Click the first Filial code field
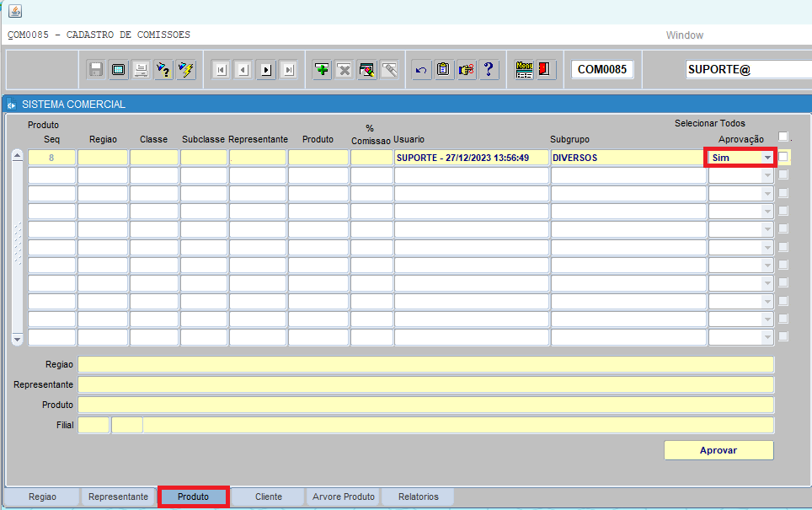The width and height of the screenshot is (812, 510). pos(93,425)
